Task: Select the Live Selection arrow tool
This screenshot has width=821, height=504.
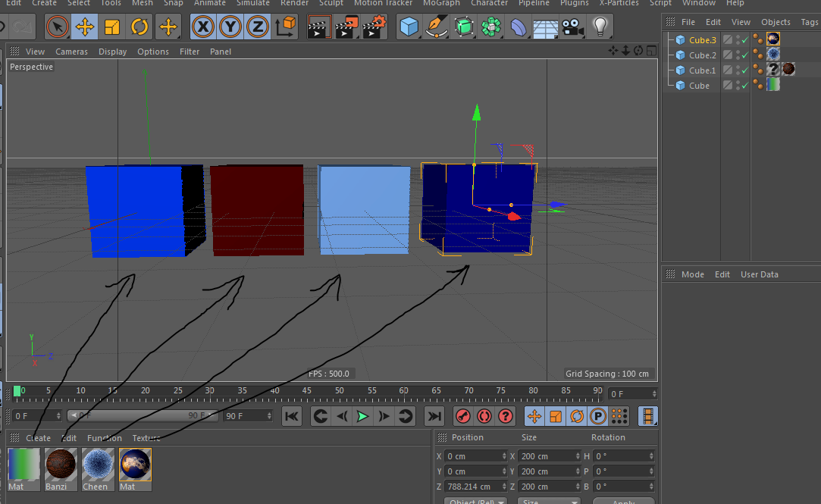Action: pyautogui.click(x=57, y=27)
